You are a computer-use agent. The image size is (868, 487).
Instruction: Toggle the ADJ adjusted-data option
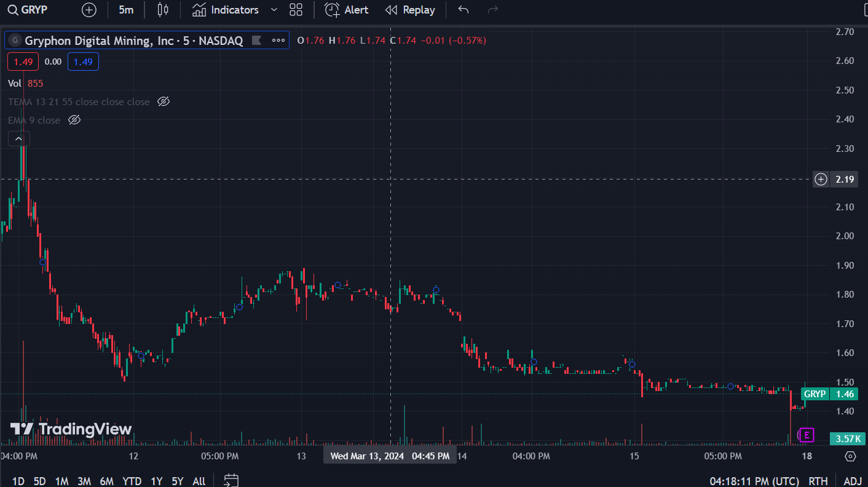[853, 481]
